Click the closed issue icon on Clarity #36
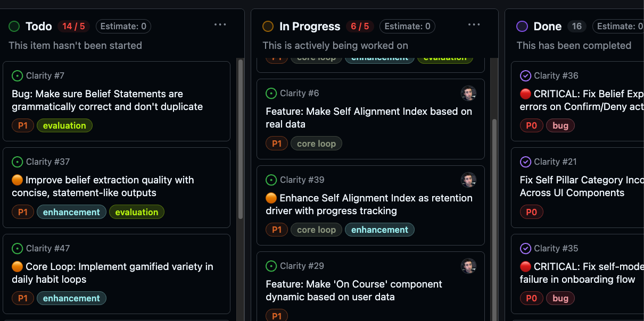This screenshot has width=644, height=321. [x=525, y=76]
